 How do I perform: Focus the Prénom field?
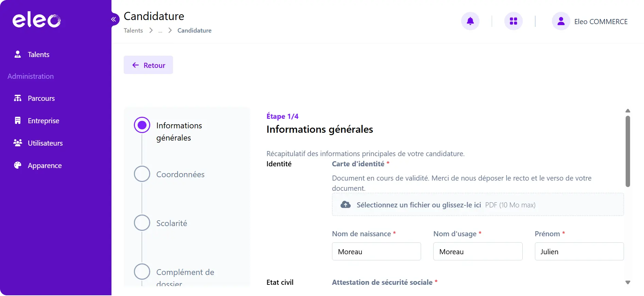click(x=579, y=252)
